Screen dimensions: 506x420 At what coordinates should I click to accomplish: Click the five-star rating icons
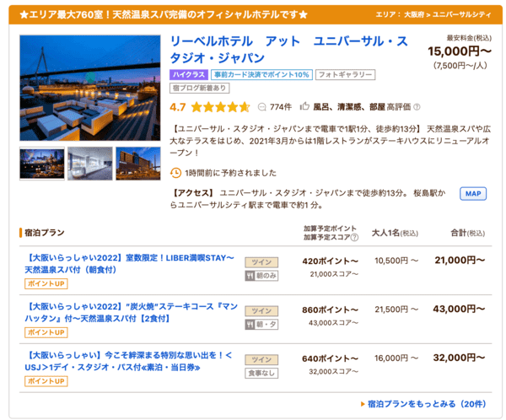pos(220,107)
